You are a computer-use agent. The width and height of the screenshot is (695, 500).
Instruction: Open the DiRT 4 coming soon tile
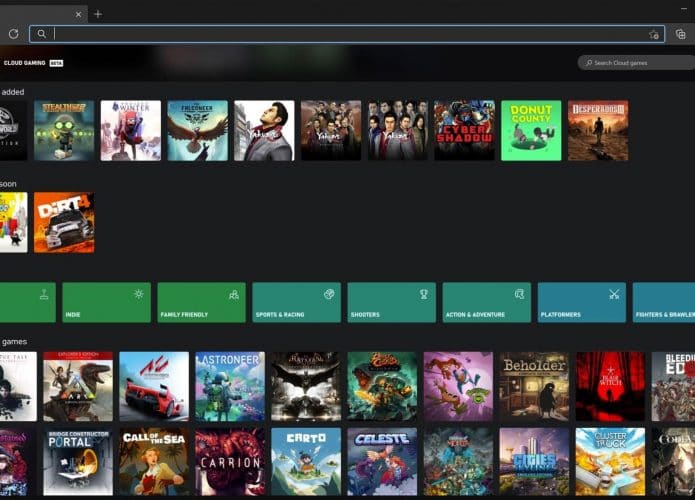tap(64, 223)
